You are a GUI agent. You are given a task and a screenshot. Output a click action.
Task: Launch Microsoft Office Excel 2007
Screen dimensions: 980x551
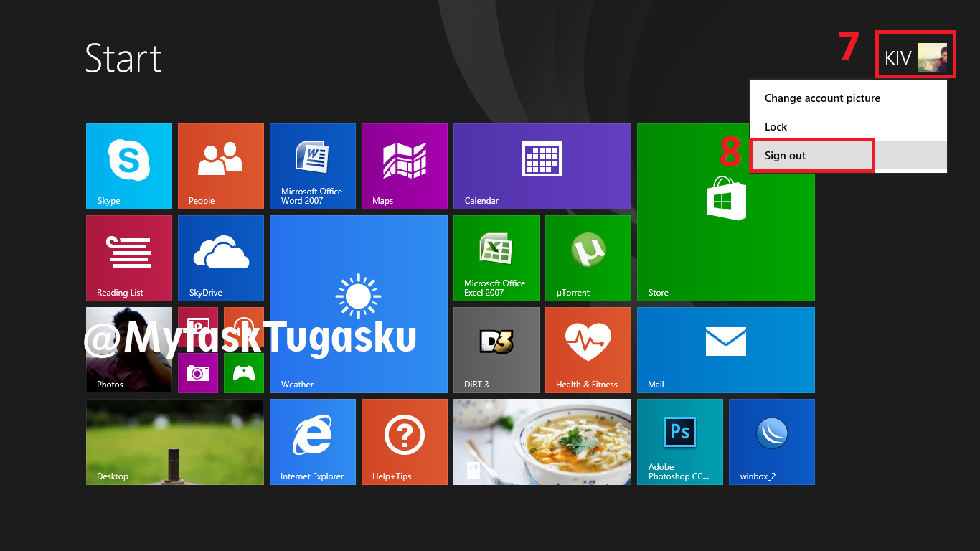point(496,258)
